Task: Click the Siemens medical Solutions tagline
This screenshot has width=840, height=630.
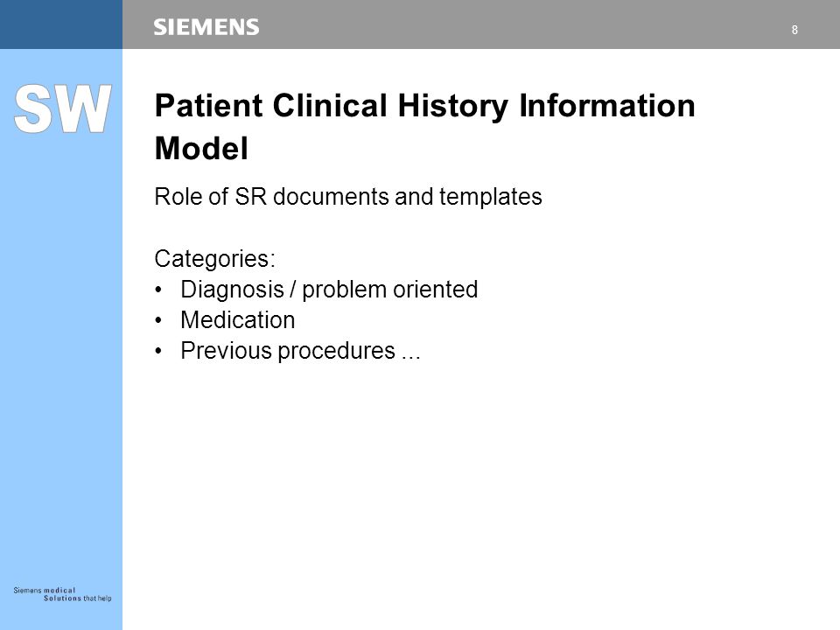Action: [63, 594]
